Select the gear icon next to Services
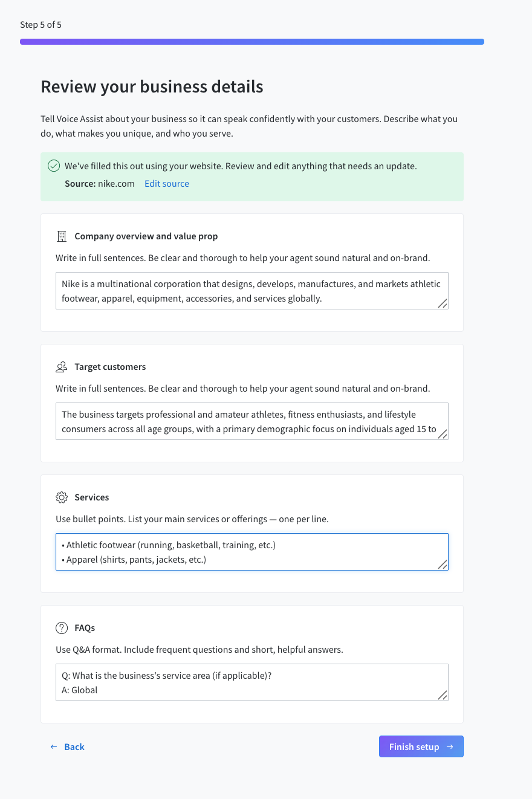Viewport: 532px width, 799px height. pyautogui.click(x=61, y=497)
